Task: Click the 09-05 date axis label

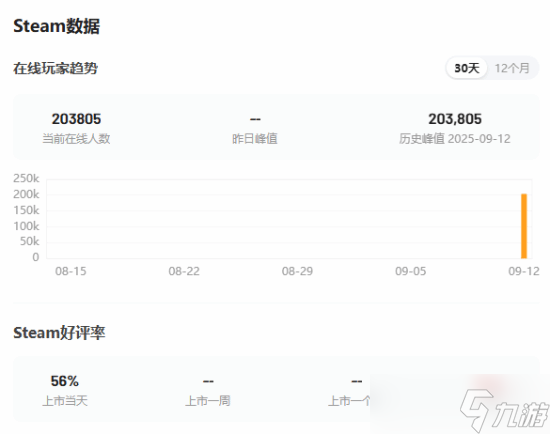Action: pos(410,271)
